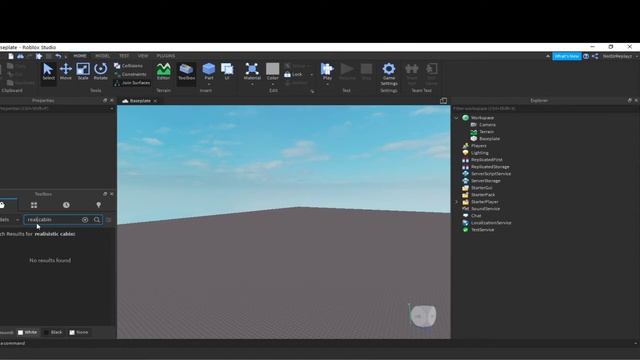Open the Toolbox recent clock tab
The width and height of the screenshot is (640, 360).
[x=66, y=205]
